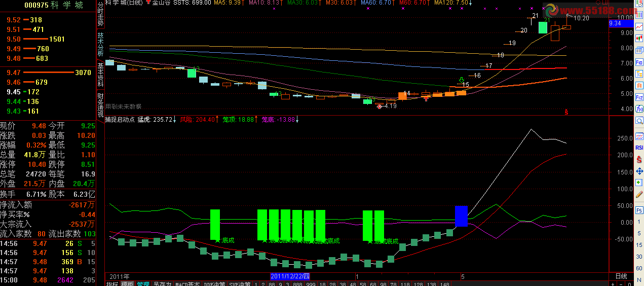Click the red S icon in right toolbar
Screen dimensions: 644x286
[x=639, y=159]
